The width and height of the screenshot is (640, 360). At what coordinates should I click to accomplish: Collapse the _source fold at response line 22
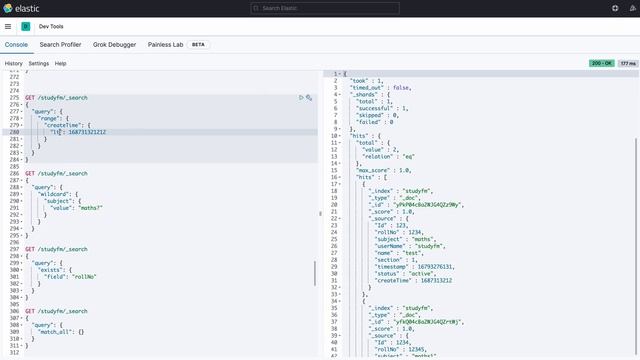pos(340,218)
